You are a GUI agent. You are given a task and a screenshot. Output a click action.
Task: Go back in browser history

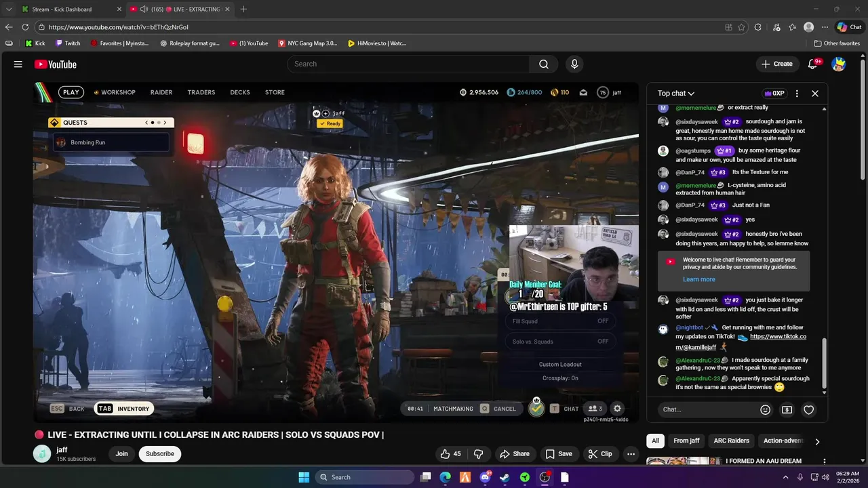click(x=9, y=27)
